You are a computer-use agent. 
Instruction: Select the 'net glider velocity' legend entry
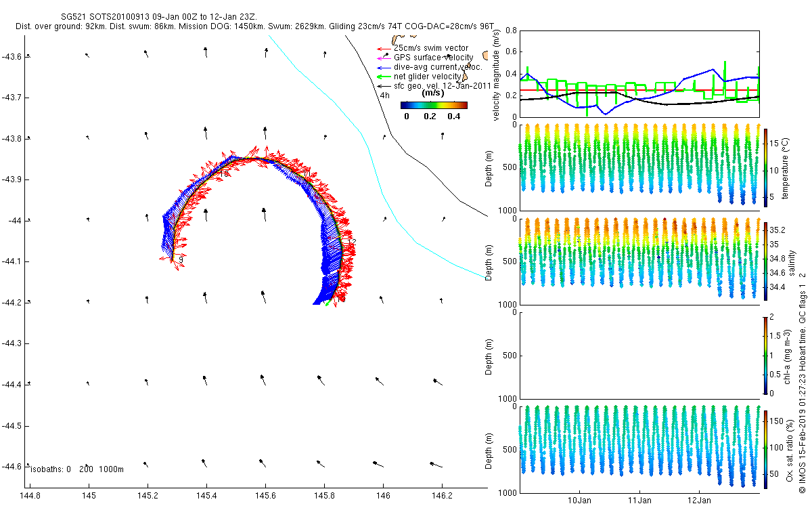(427, 76)
